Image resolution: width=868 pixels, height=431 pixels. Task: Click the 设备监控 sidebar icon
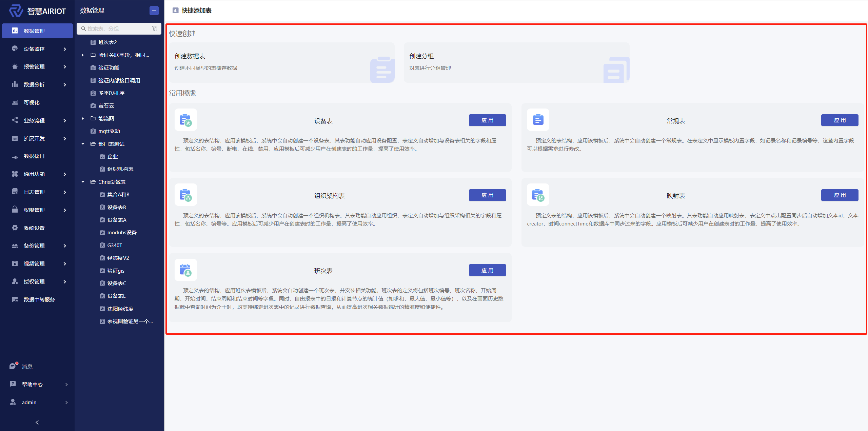click(x=15, y=48)
